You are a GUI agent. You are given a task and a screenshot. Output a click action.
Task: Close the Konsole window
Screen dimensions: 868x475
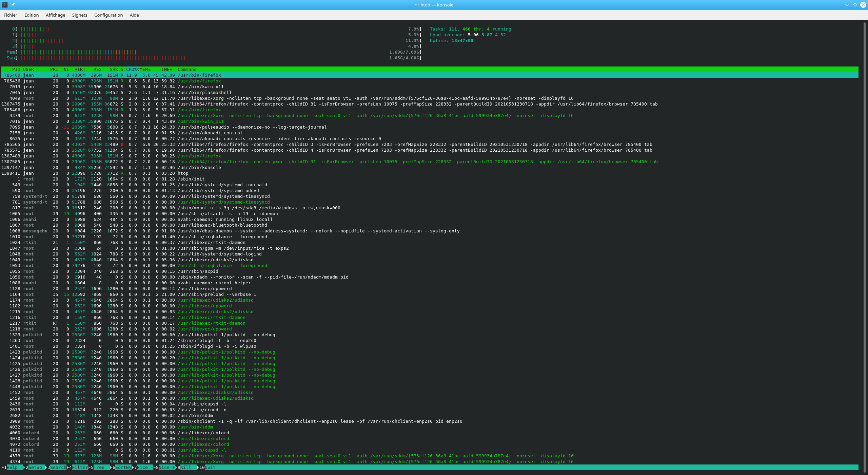863,5
